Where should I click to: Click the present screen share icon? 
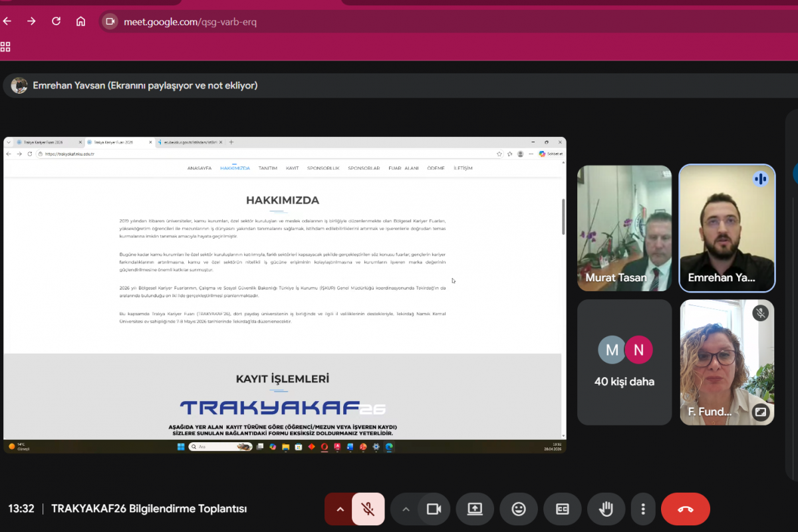[x=475, y=509]
